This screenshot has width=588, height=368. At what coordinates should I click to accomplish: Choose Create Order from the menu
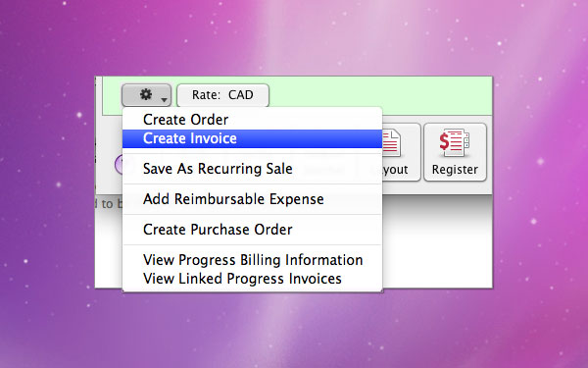[252, 120]
